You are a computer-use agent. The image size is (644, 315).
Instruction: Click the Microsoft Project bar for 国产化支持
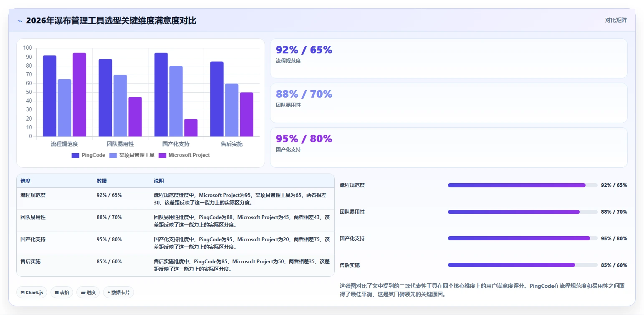click(x=191, y=128)
